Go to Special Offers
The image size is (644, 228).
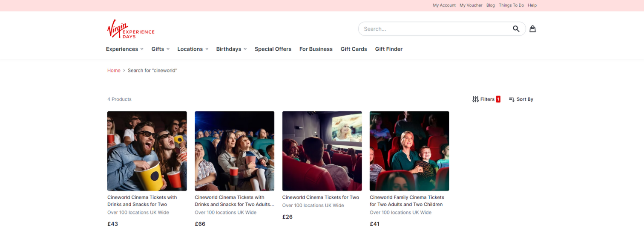[x=273, y=49]
